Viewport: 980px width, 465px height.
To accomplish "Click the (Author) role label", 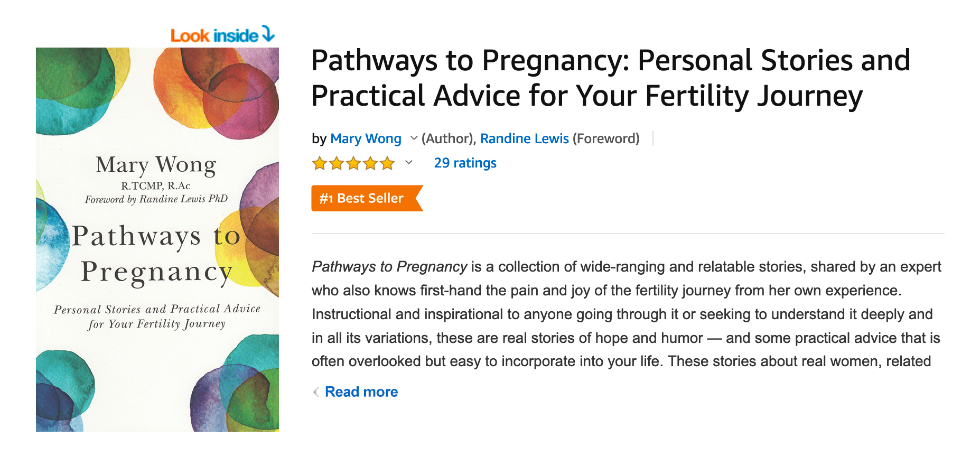I will point(447,138).
